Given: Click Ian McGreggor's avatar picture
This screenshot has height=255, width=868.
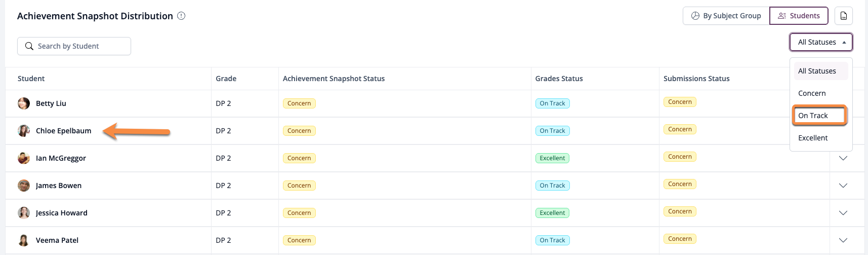Looking at the screenshot, I should 24,158.
